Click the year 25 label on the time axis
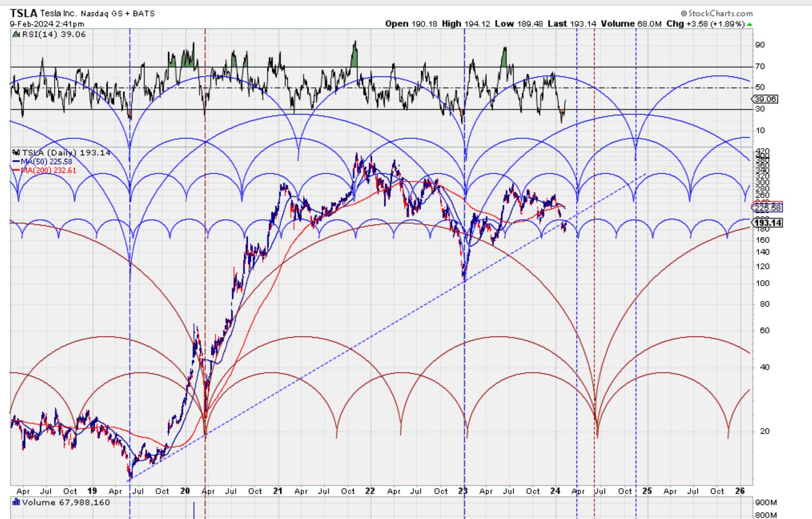This screenshot has height=519, width=812. [x=647, y=491]
